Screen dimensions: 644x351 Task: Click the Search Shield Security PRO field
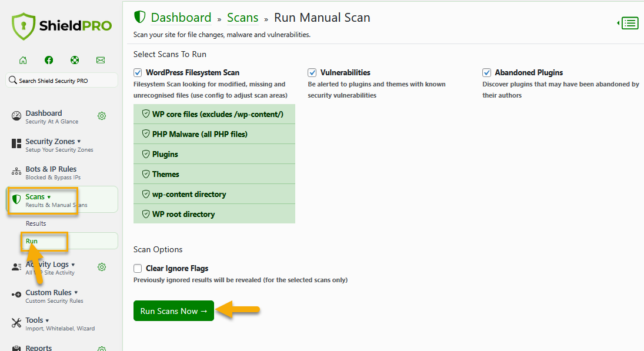pos(62,80)
